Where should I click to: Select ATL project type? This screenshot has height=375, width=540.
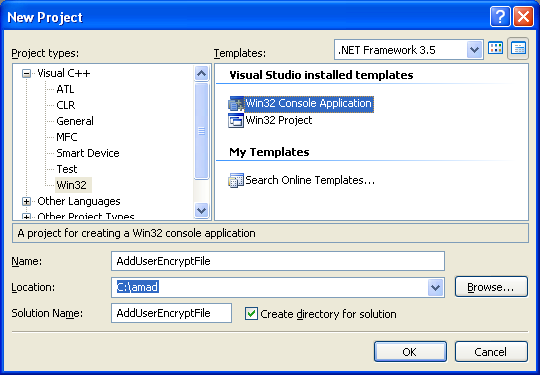65,89
